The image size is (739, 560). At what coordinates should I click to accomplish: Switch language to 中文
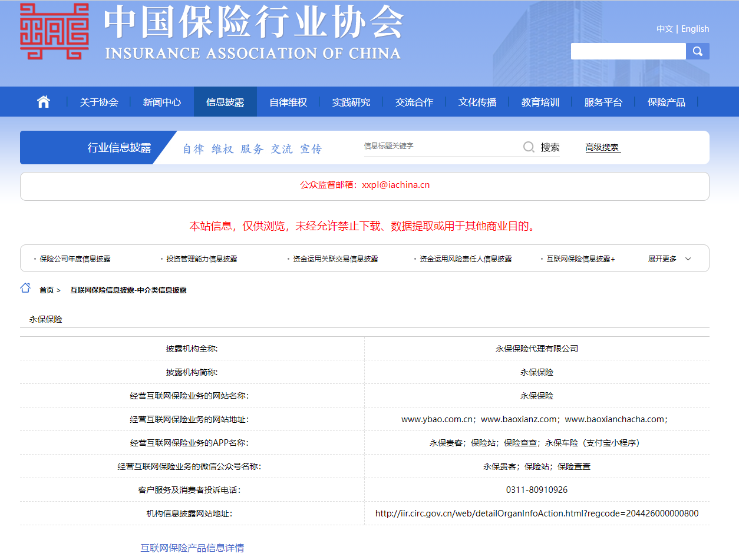point(664,29)
